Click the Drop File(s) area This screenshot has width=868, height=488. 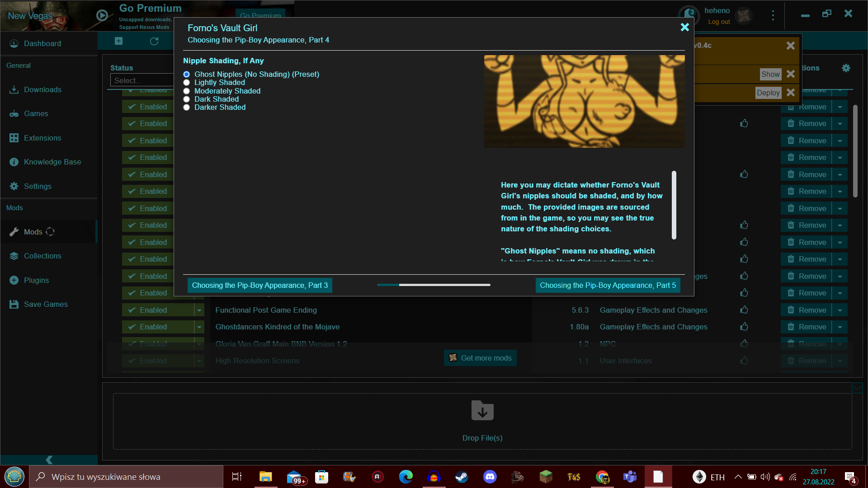(482, 421)
